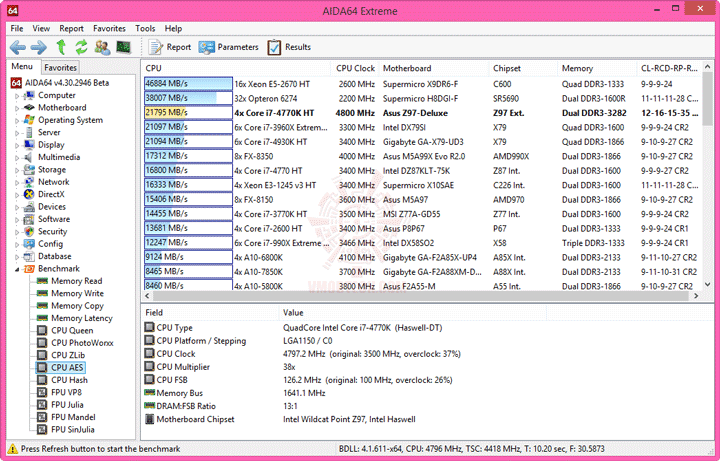The height and width of the screenshot is (461, 720).
Task: Open benchmark Parameters
Action: click(228, 47)
